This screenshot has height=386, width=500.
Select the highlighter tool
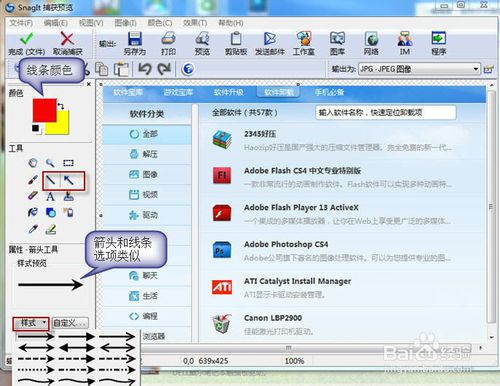pos(51,229)
